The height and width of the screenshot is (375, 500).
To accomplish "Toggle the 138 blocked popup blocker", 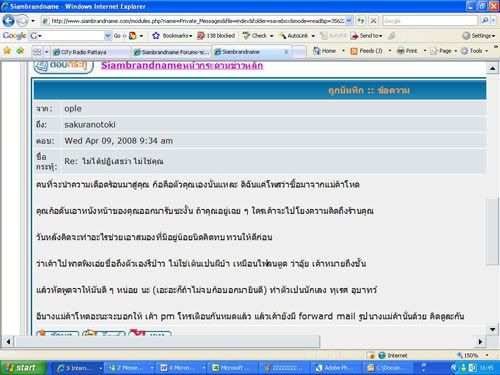I will tap(216, 36).
